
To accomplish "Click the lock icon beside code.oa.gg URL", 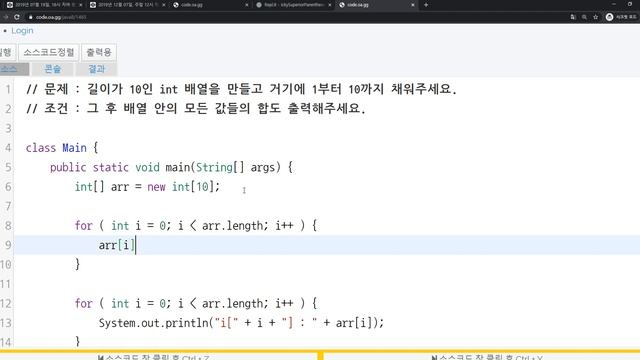I will tap(31, 17).
